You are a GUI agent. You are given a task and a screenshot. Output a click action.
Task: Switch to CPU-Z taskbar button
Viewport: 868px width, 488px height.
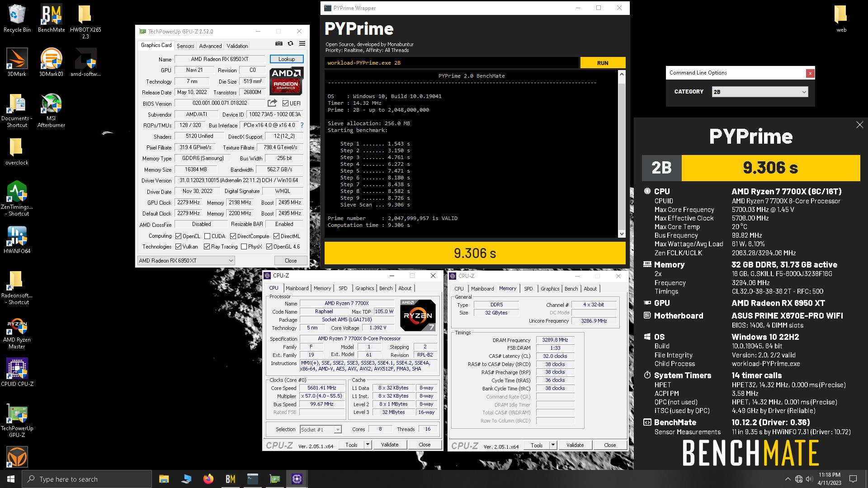pyautogui.click(x=297, y=479)
